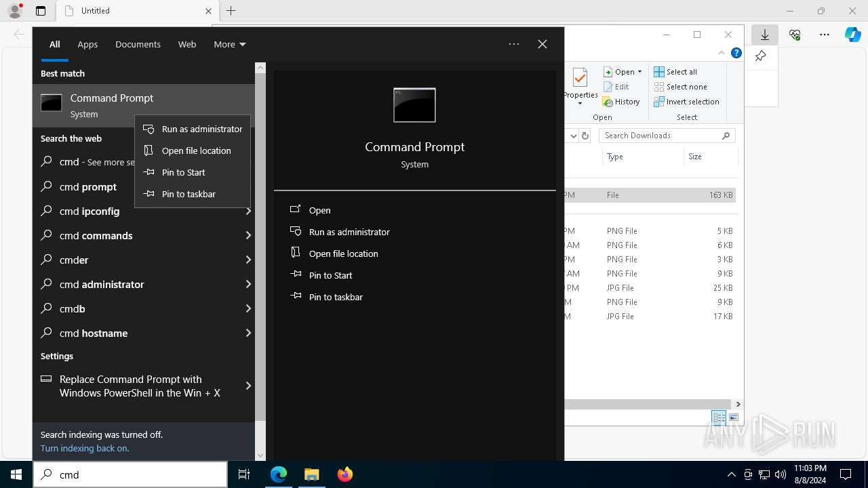This screenshot has width=868, height=488.
Task: Open File Explorer from the taskbar
Action: [311, 474]
